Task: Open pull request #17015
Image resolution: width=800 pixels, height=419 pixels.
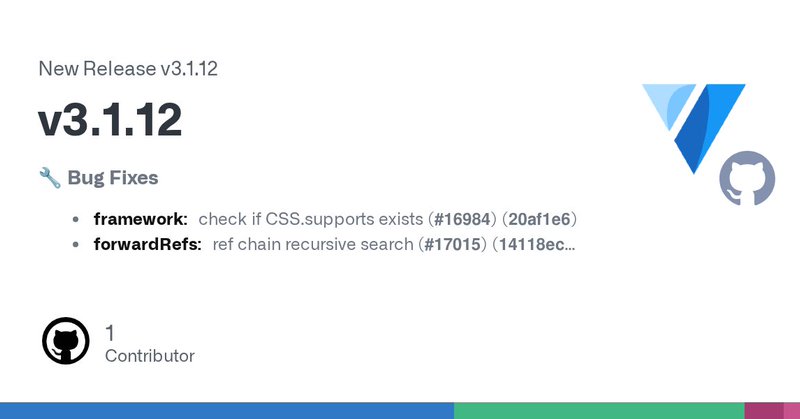Action: coord(452,244)
